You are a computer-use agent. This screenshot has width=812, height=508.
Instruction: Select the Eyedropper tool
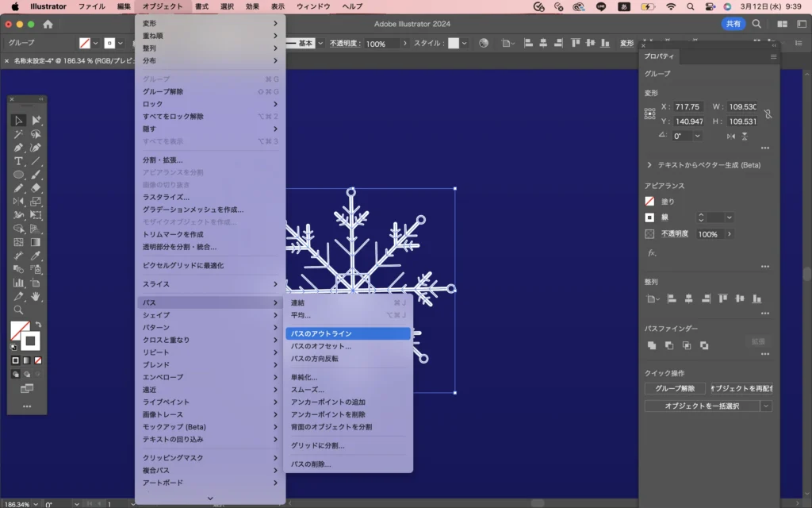pos(36,256)
